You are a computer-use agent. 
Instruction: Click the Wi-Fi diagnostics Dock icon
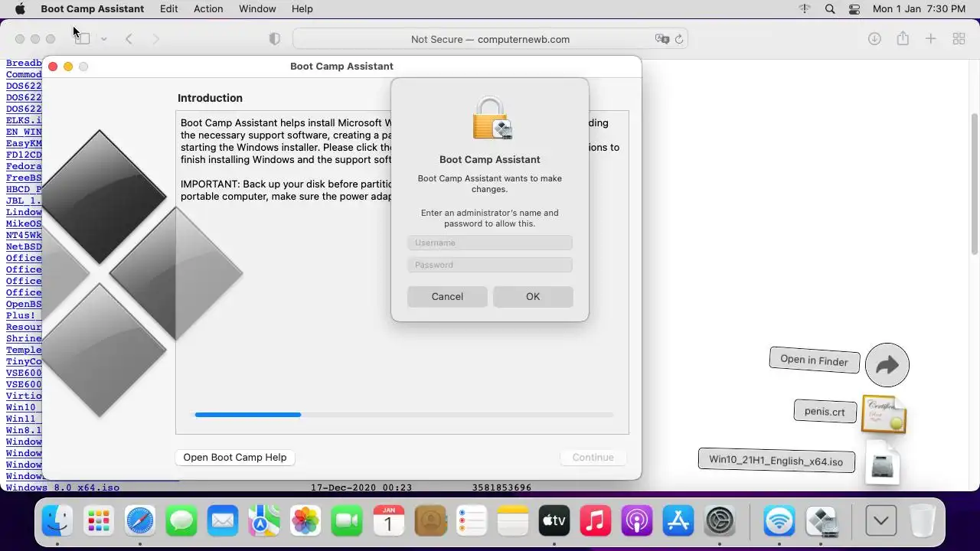click(x=779, y=521)
